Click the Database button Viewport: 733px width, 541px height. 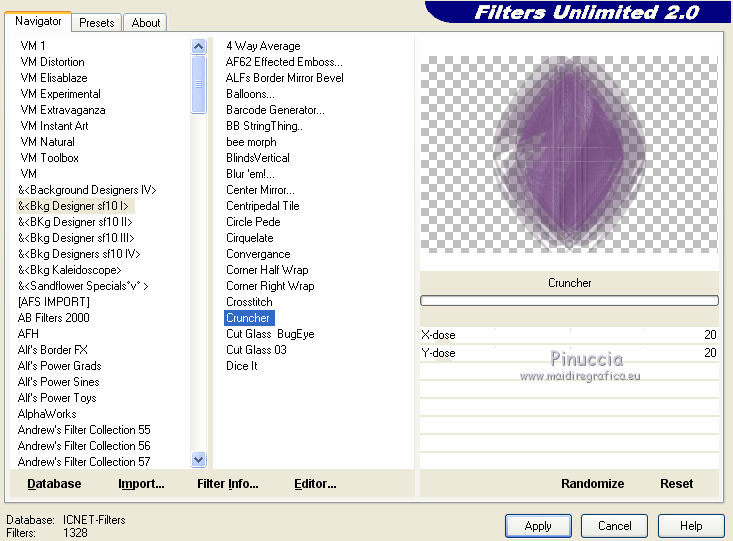coord(54,483)
